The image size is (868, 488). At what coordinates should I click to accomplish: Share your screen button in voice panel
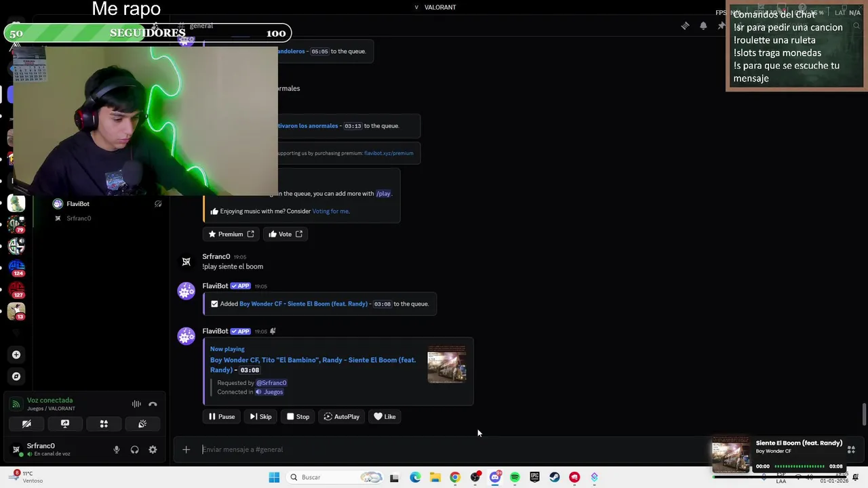65,424
